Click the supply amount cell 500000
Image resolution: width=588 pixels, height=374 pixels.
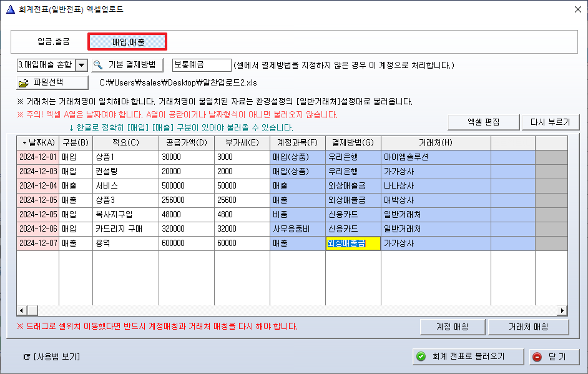point(187,185)
